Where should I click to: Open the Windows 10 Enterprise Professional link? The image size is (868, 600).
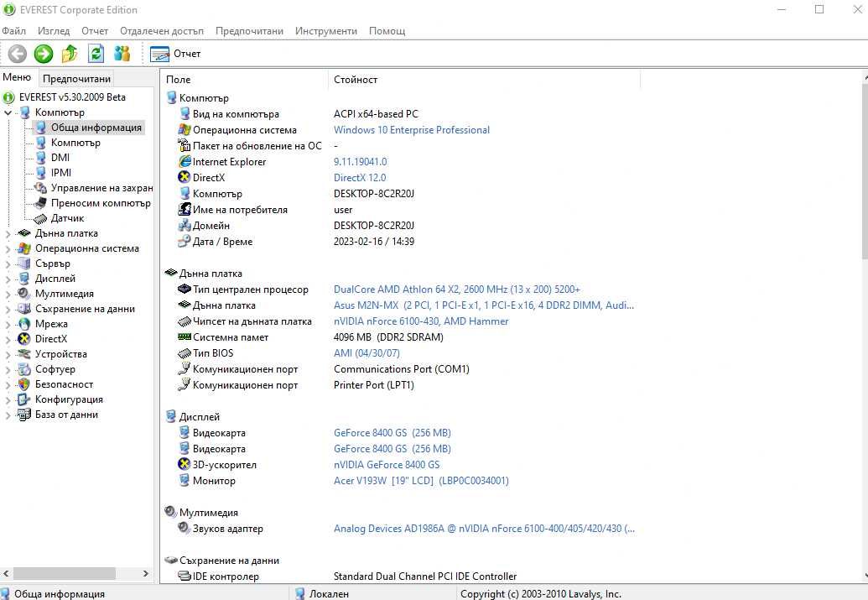coord(411,130)
